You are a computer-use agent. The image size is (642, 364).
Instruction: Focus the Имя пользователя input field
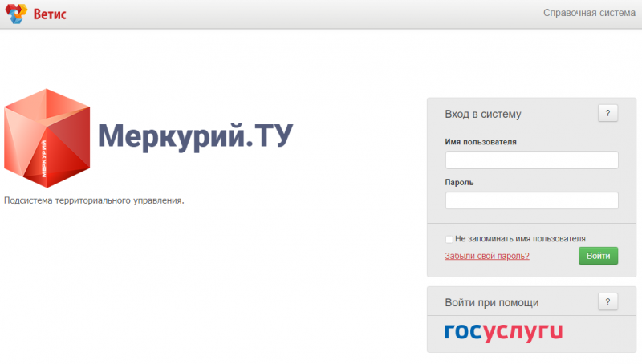(x=531, y=160)
